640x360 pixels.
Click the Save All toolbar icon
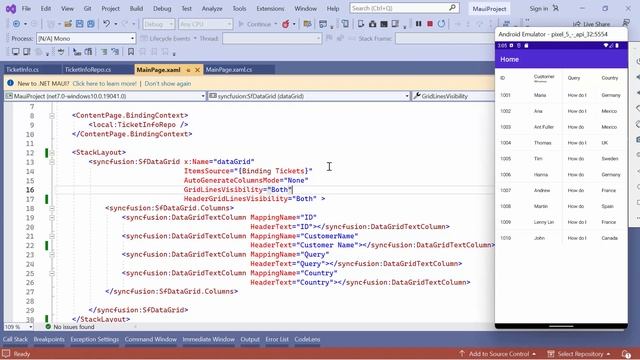[x=91, y=24]
